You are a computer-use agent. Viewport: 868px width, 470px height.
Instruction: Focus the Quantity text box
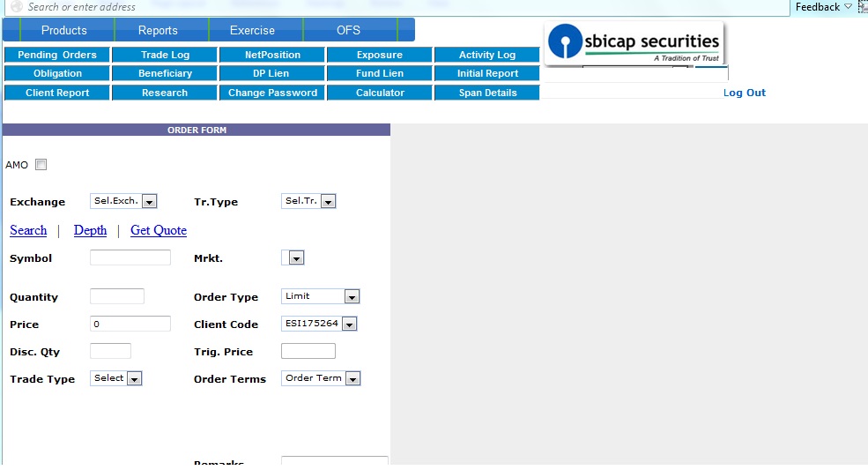pyautogui.click(x=117, y=296)
